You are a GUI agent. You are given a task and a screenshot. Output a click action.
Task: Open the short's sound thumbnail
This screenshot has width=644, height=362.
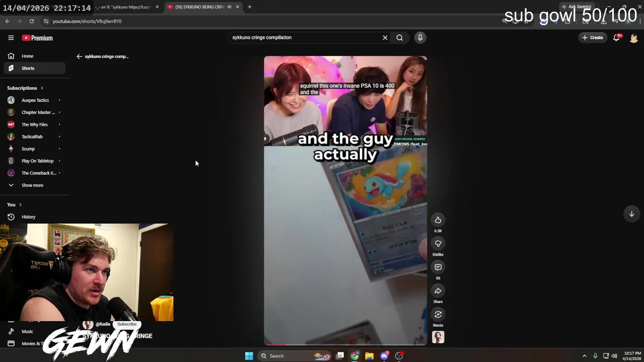point(438,337)
